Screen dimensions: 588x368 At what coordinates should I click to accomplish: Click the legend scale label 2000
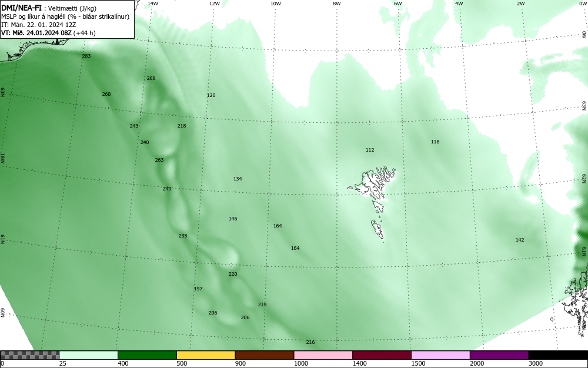coord(477,363)
